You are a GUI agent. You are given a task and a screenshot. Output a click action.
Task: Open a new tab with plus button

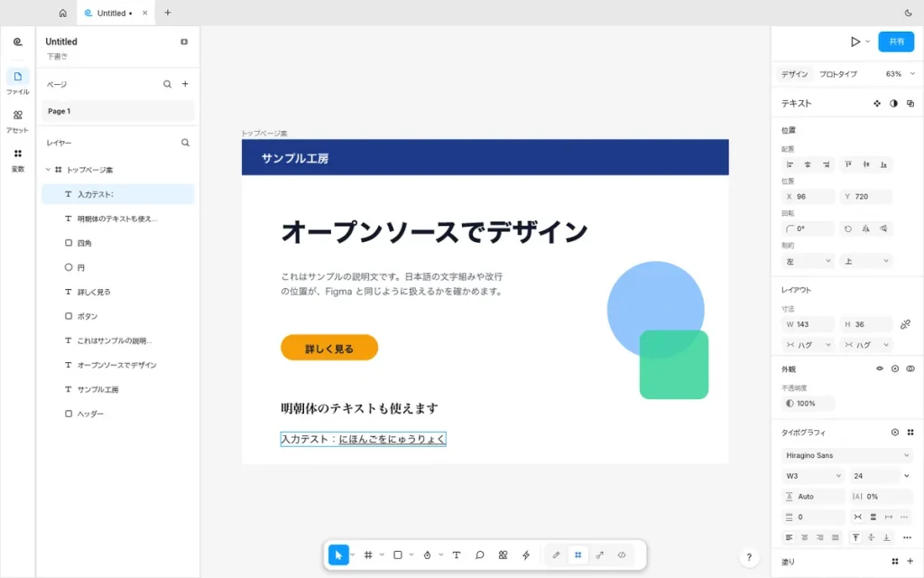tap(167, 13)
